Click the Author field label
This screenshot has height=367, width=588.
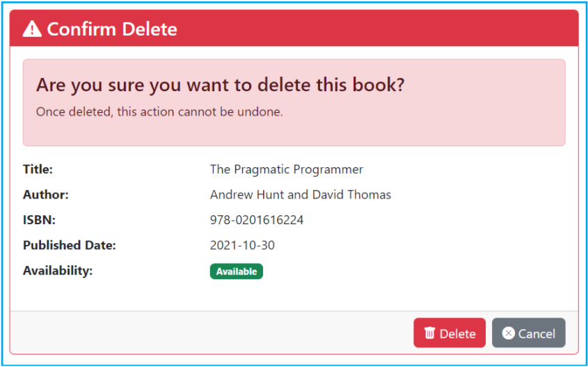(46, 195)
